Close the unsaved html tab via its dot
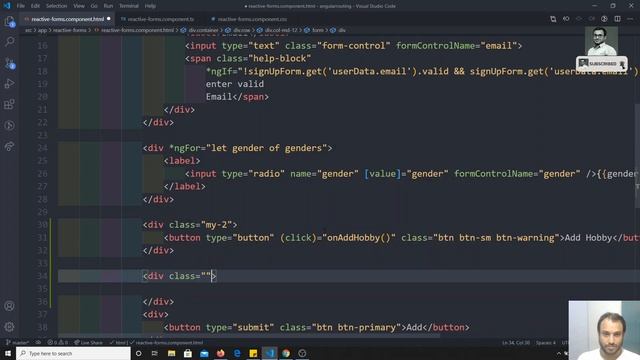 tap(109, 19)
